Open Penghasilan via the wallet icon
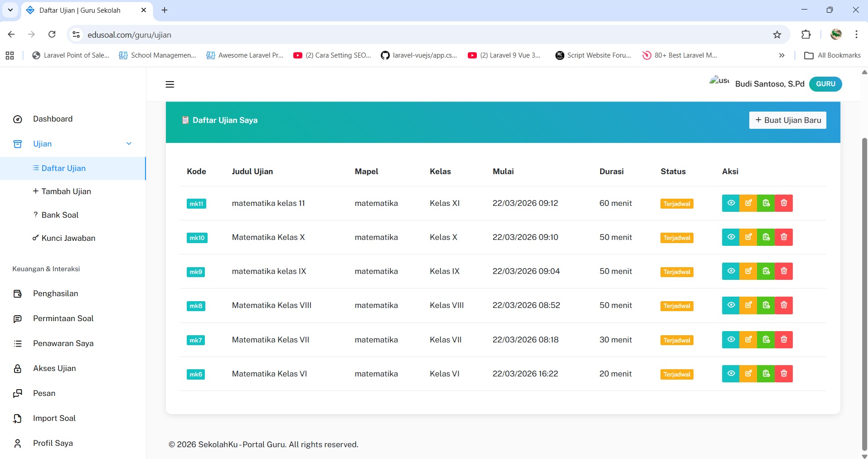Image resolution: width=868 pixels, height=459 pixels. [17, 293]
